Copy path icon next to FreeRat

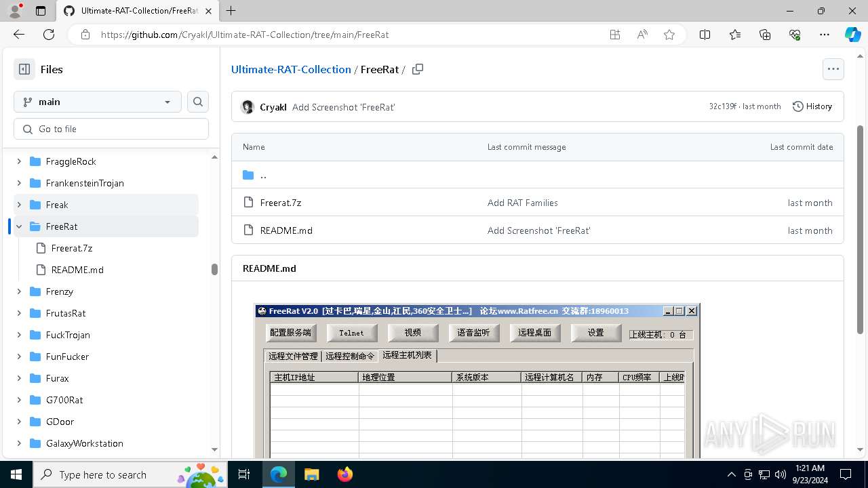tap(418, 69)
